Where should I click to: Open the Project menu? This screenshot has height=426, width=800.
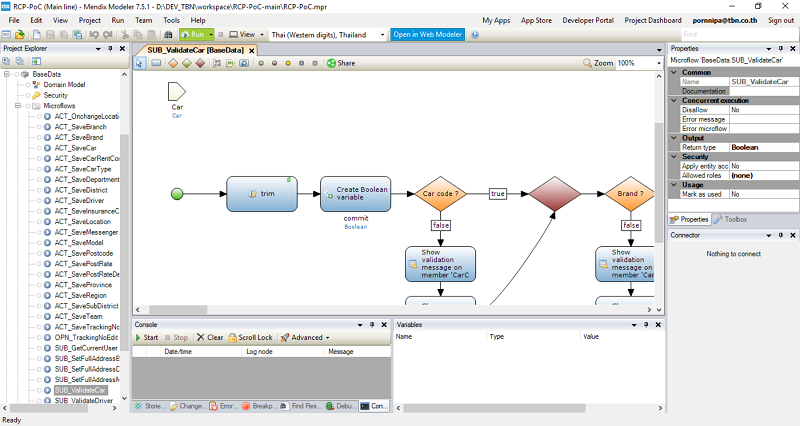[89, 20]
